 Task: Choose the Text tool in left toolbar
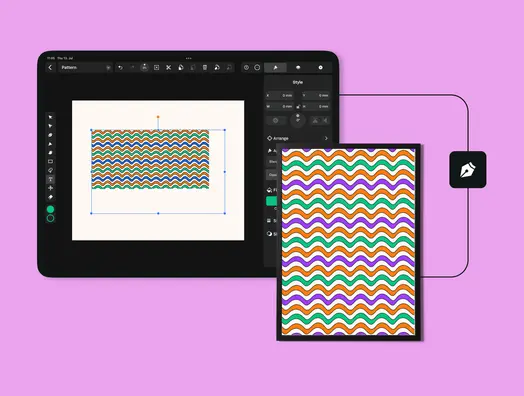point(50,179)
